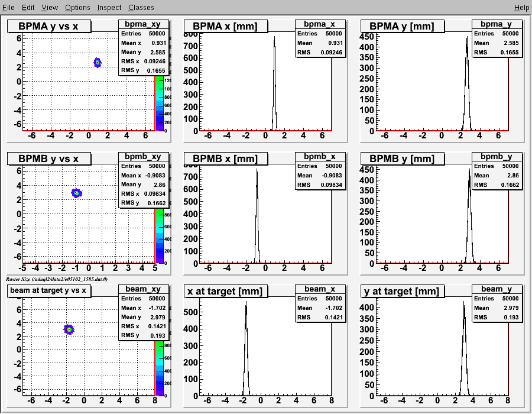The height and width of the screenshot is (414, 532).
Task: Click the beam at target color palette bar
Action: [160, 368]
